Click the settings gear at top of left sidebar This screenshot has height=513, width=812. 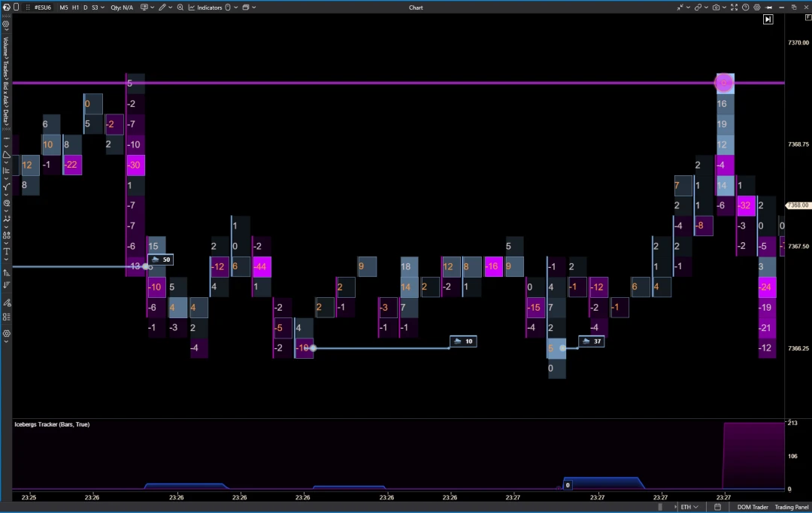coord(6,24)
